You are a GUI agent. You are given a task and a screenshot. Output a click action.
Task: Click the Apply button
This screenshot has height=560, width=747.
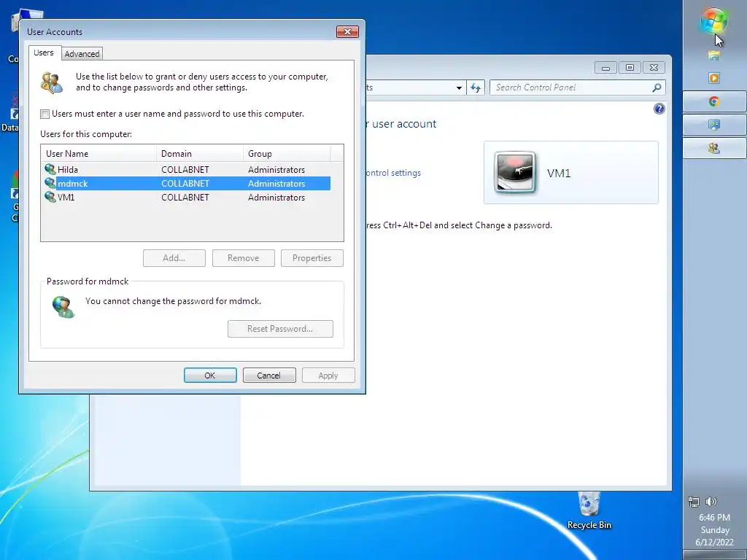pos(328,376)
